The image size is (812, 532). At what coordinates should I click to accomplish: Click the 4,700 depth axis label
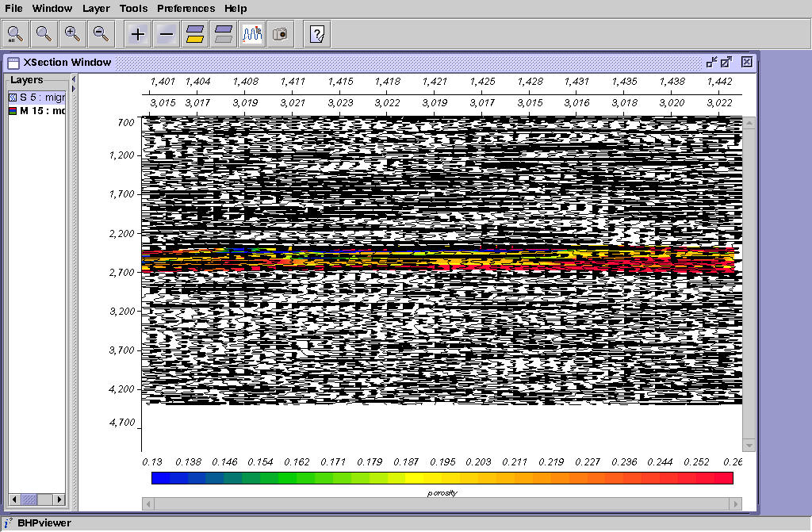(121, 422)
